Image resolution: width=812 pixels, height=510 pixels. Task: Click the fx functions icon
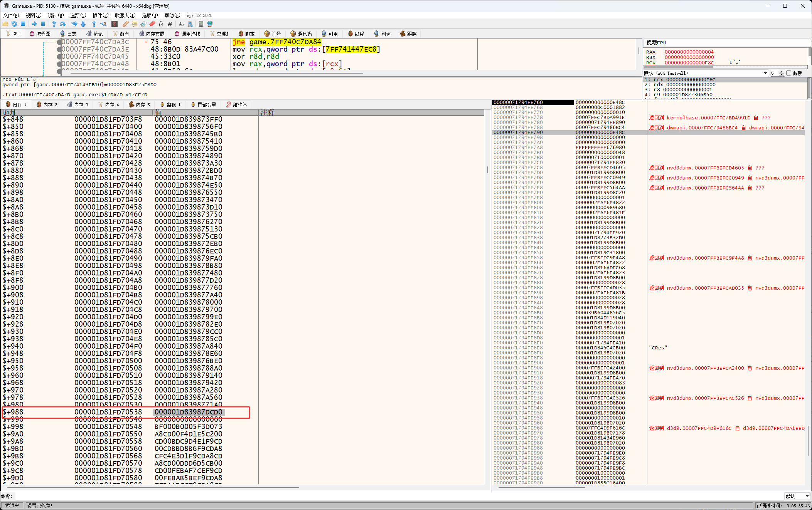click(161, 24)
